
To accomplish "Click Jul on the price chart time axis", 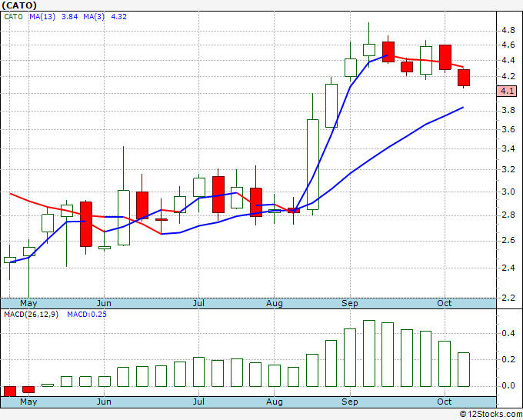I will pos(198,303).
